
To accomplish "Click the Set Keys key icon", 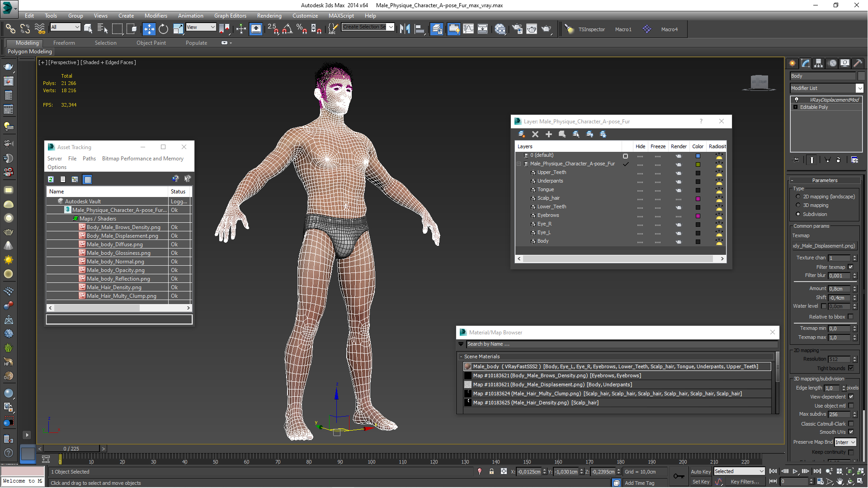I will (679, 476).
